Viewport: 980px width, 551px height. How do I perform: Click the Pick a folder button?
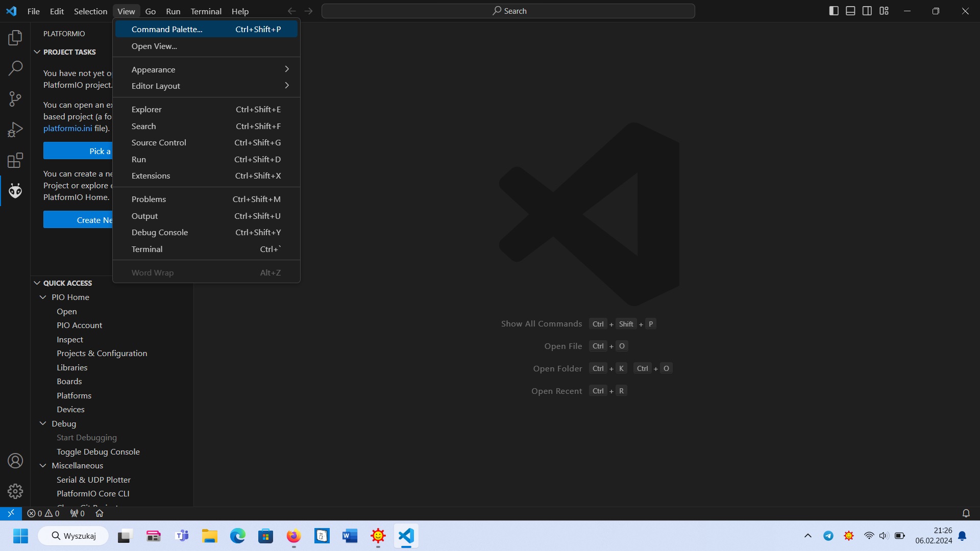(x=78, y=151)
